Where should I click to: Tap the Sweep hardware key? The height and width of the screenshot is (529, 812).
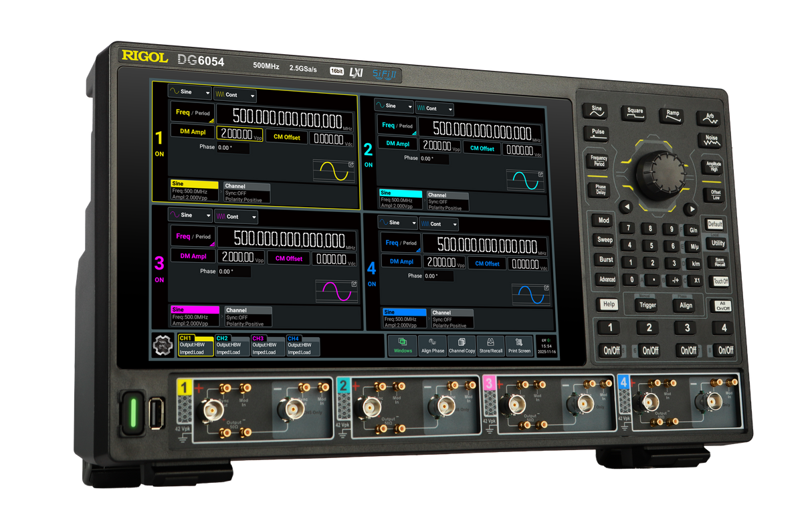605,239
